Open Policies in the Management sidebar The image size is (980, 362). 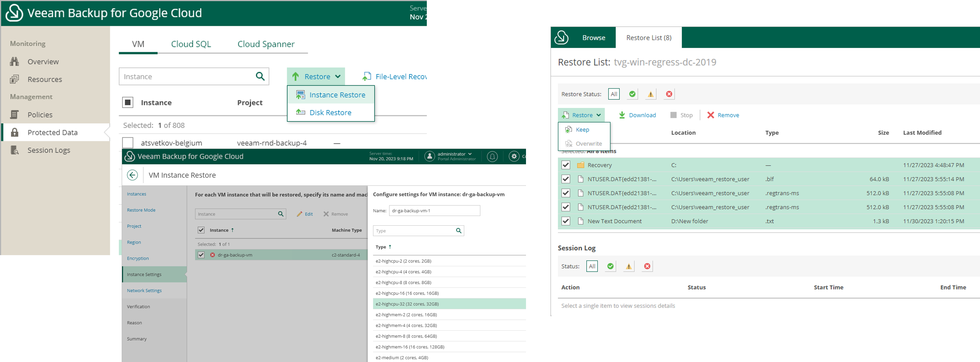40,114
